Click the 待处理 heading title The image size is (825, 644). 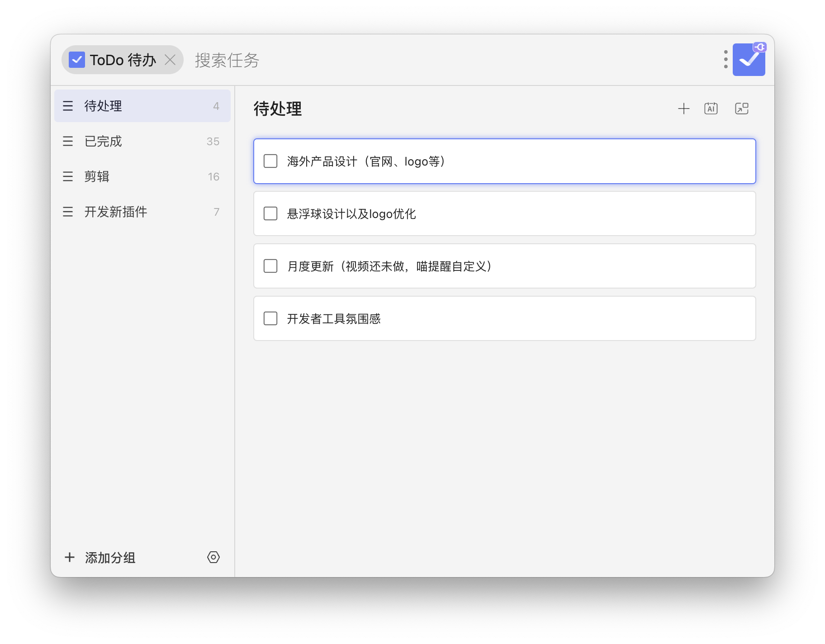[278, 109]
